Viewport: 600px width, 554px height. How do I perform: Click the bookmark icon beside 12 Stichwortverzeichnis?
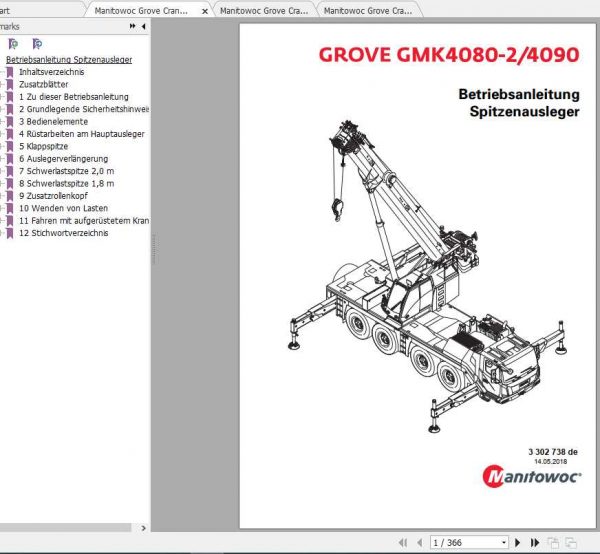[10, 233]
